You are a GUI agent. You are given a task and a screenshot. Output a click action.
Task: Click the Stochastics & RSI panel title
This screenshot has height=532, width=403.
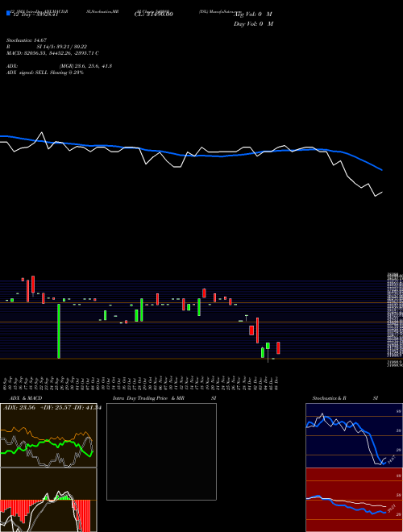point(345,398)
